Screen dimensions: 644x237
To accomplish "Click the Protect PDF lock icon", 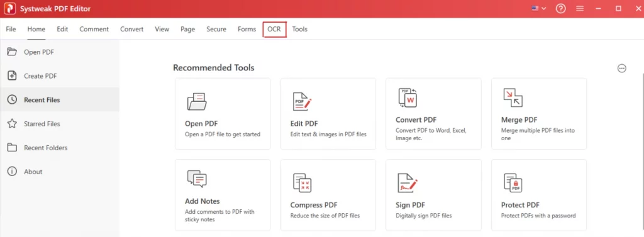I will 513,183.
